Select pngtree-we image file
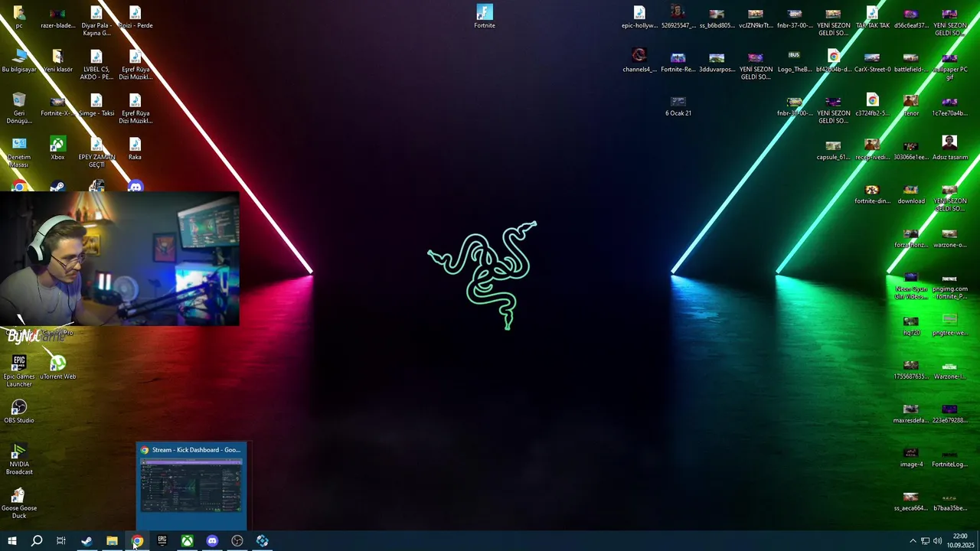The height and width of the screenshot is (551, 980). click(949, 324)
